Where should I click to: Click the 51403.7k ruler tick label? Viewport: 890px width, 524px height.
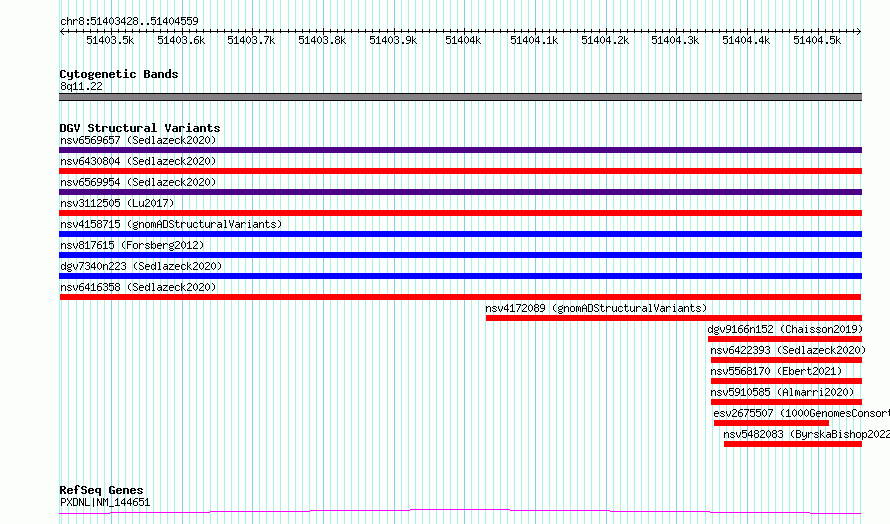[x=251, y=40]
